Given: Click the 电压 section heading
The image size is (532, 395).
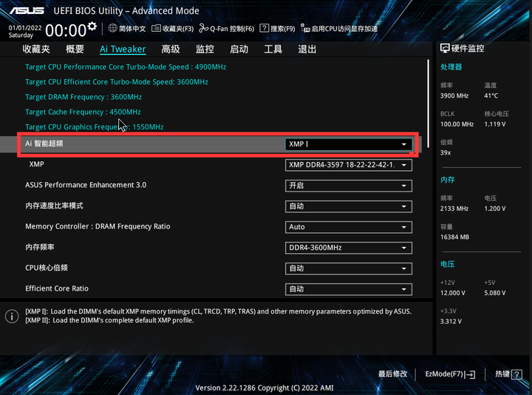Looking at the screenshot, I should click(447, 264).
